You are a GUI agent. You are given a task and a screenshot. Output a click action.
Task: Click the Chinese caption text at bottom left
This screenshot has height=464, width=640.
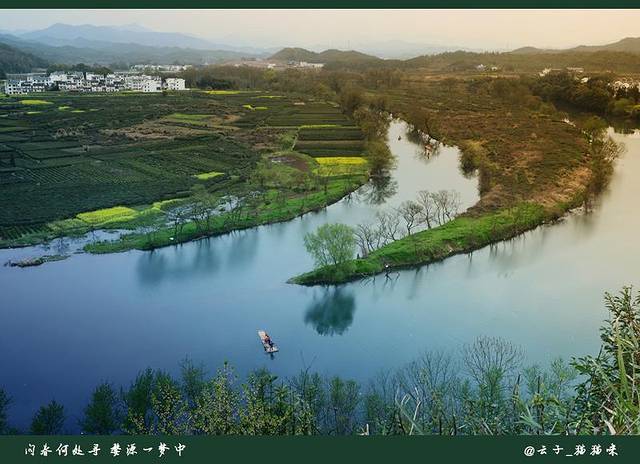pyautogui.click(x=105, y=450)
